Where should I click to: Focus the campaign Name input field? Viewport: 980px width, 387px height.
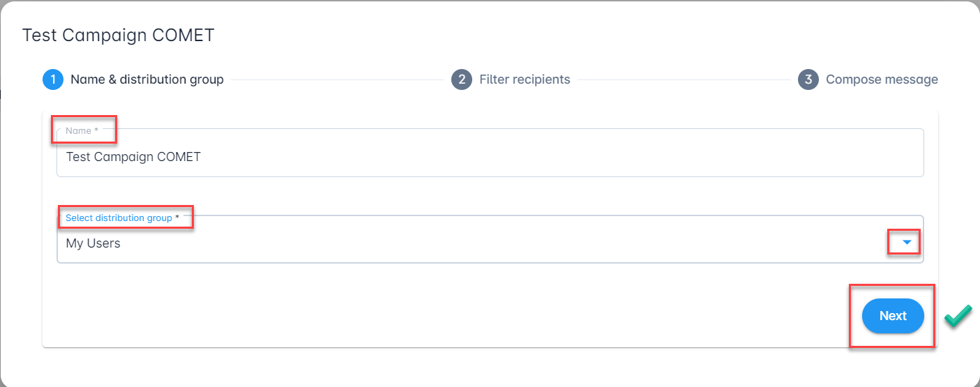coord(488,157)
